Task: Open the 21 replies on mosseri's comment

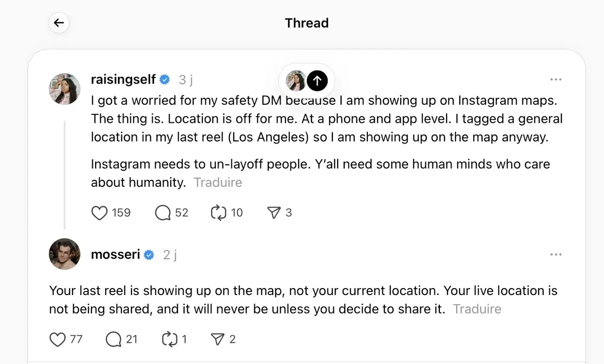Action: 113,339
